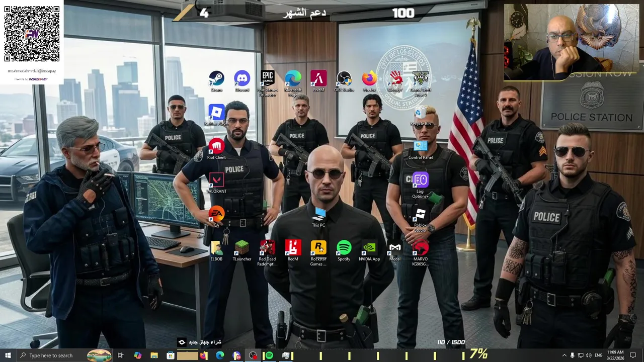Show hidden system tray icons
The height and width of the screenshot is (362, 644).
click(564, 355)
